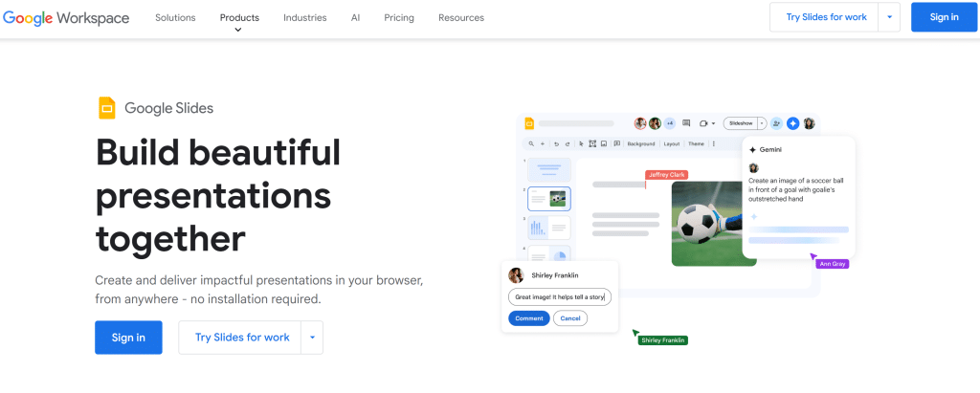Click the Build beautiful presentations together headline
The image size is (980, 393).
[219, 195]
